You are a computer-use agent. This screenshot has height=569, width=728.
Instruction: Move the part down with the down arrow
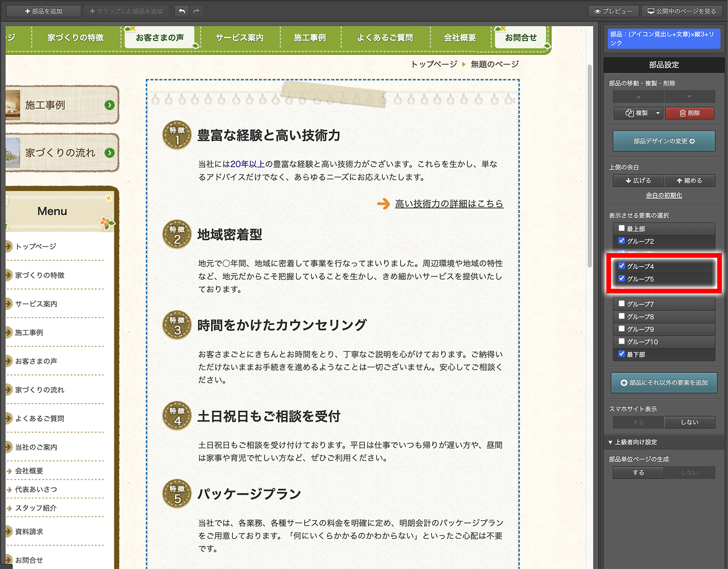(x=689, y=97)
